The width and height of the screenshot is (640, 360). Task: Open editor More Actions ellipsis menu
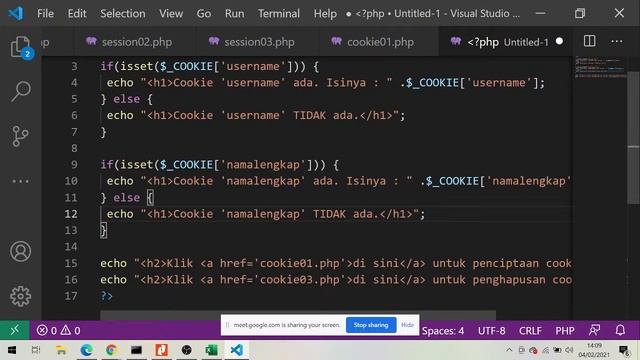[x=617, y=41]
